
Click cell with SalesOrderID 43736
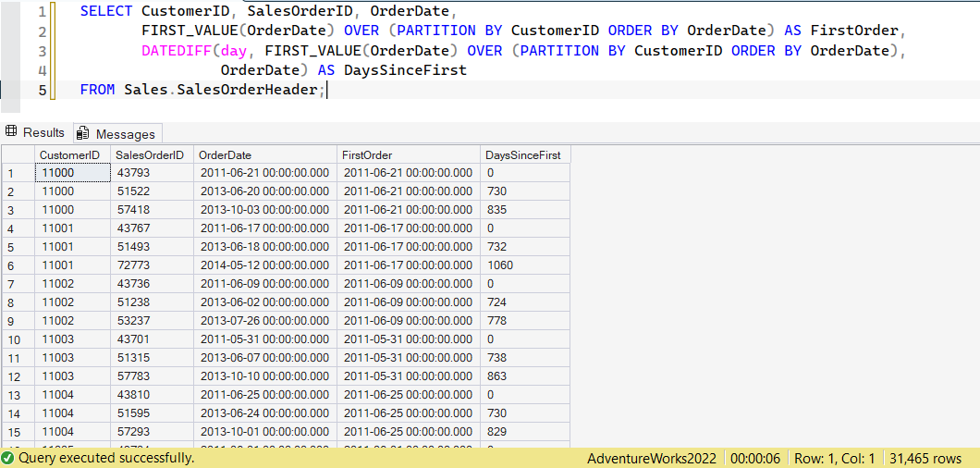pos(152,283)
